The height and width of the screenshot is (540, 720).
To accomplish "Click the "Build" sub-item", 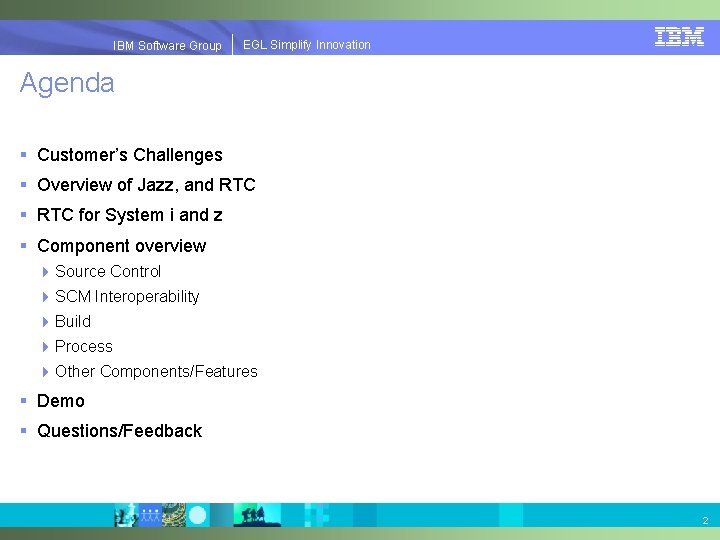I will pos(73,321).
